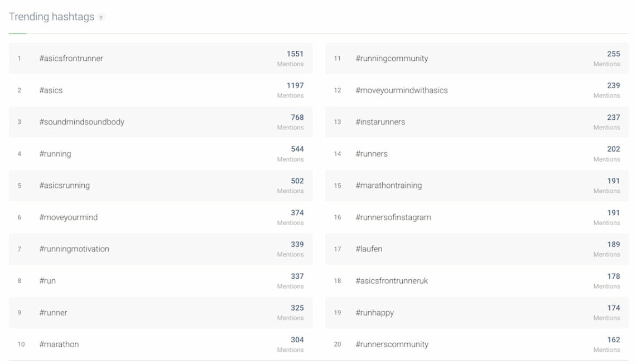Open the #moveyourmind hashtag
Image resolution: width=636 pixels, height=364 pixels.
coord(68,217)
